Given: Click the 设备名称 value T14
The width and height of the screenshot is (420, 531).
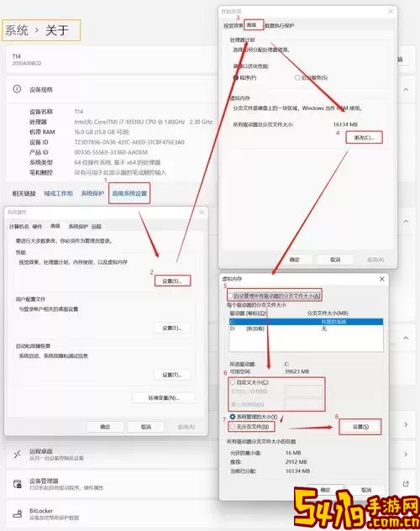Looking at the screenshot, I should click(x=78, y=112).
